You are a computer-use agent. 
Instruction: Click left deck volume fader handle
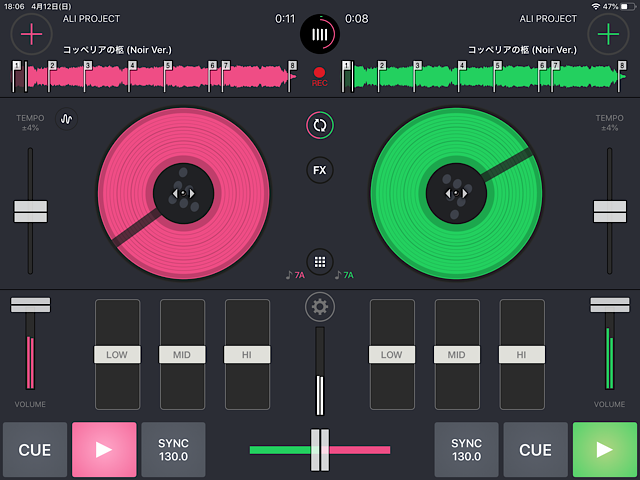tap(30, 305)
